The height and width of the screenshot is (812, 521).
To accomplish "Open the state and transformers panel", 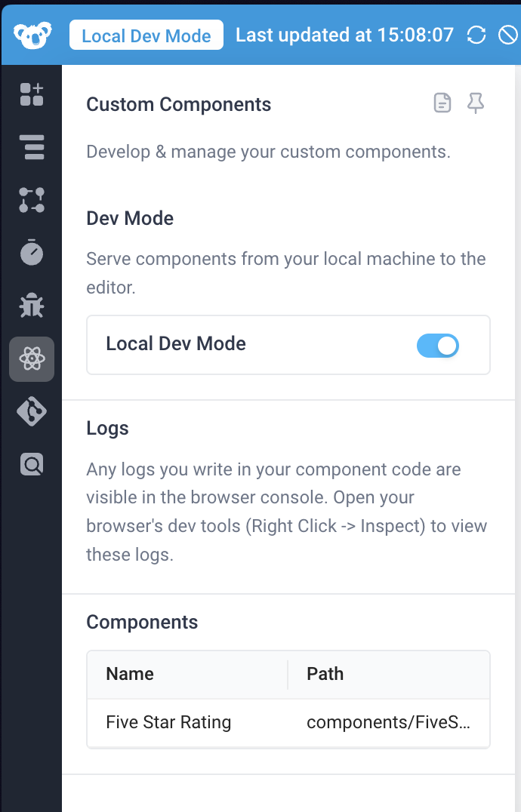I will (x=32, y=200).
